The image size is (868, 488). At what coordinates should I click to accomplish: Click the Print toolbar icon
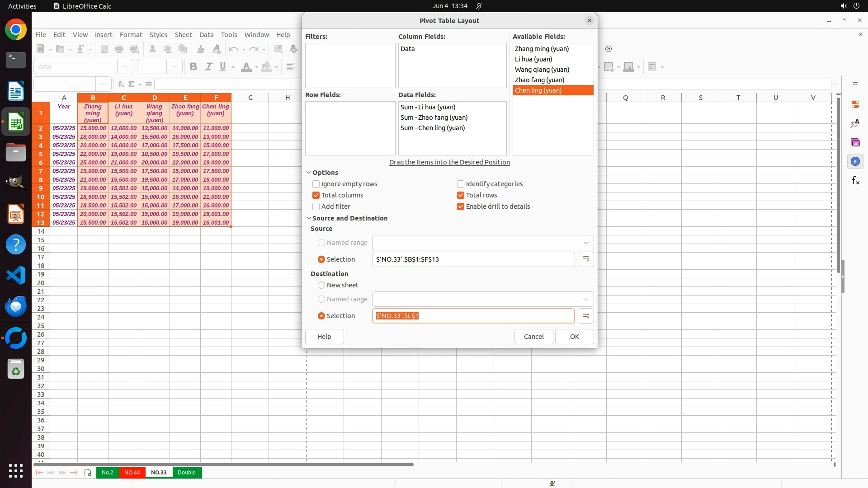(119, 49)
